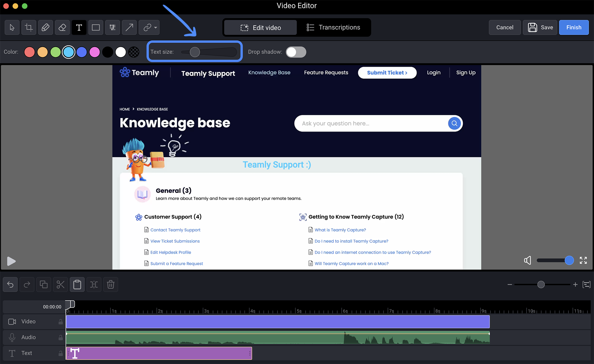Choose the dark blue color swatch
This screenshot has width=594, height=364.
click(82, 52)
